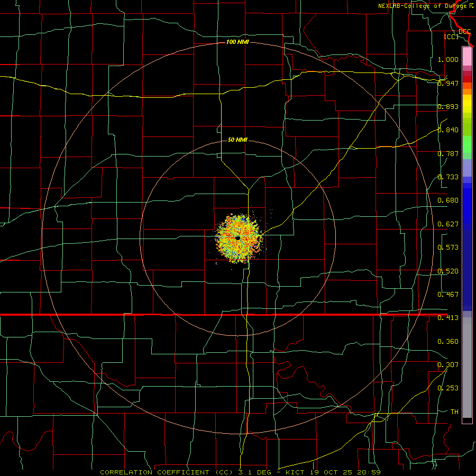Click the NEXLAB-College of DuPage credit text

(423, 6)
